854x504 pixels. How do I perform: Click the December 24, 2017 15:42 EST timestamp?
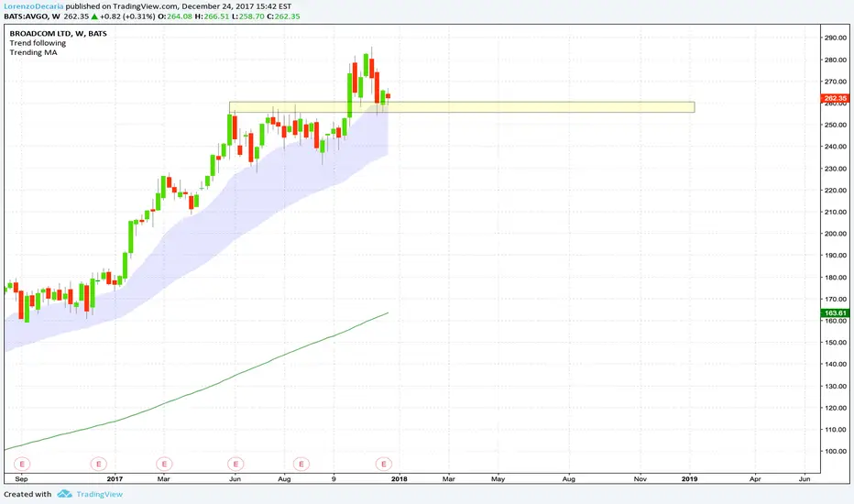pos(236,6)
